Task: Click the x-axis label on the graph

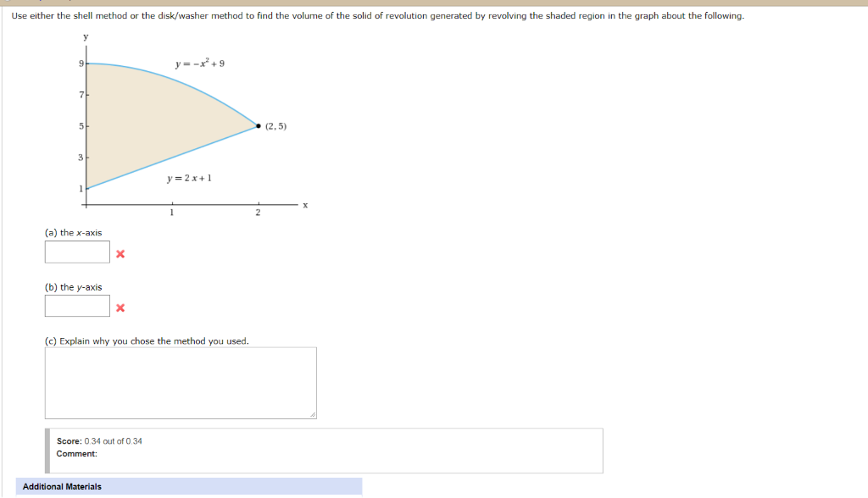Action: coord(303,203)
